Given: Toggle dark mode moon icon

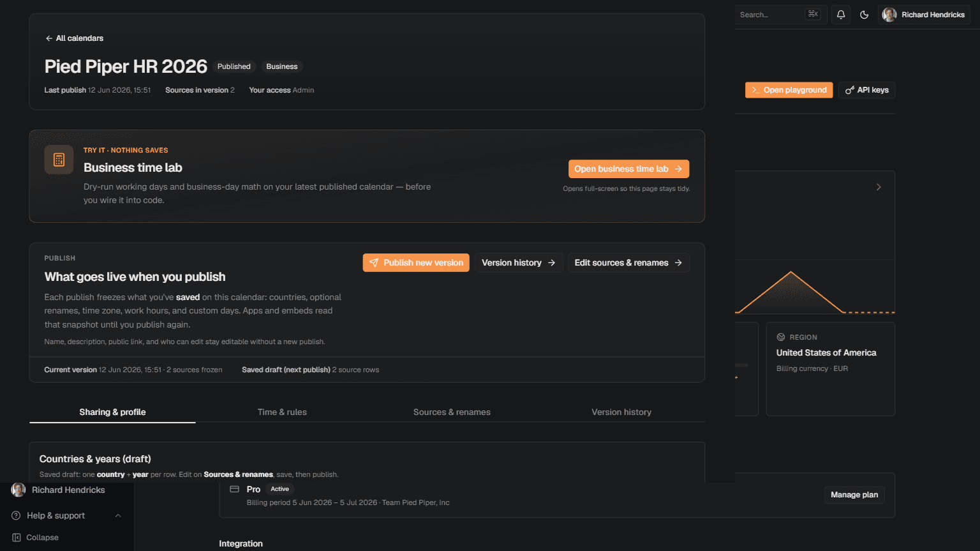Looking at the screenshot, I should pos(865,15).
